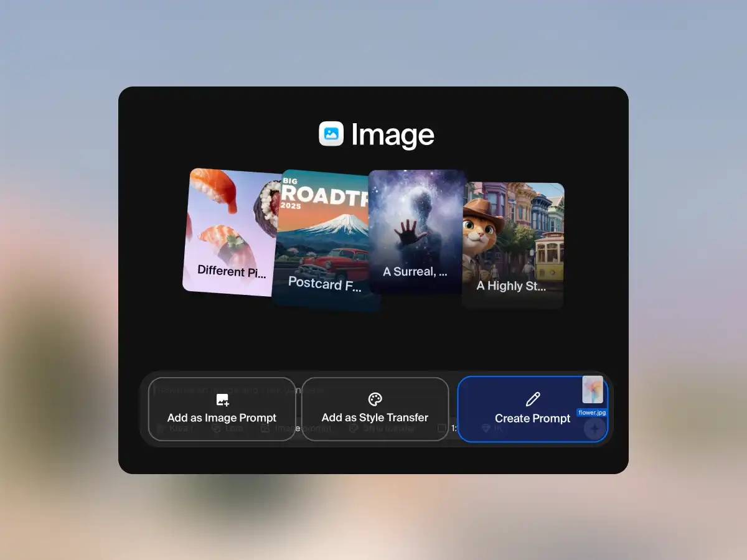Click the prompt text input field
Image resolution: width=747 pixels, height=560 pixels.
click(x=249, y=391)
